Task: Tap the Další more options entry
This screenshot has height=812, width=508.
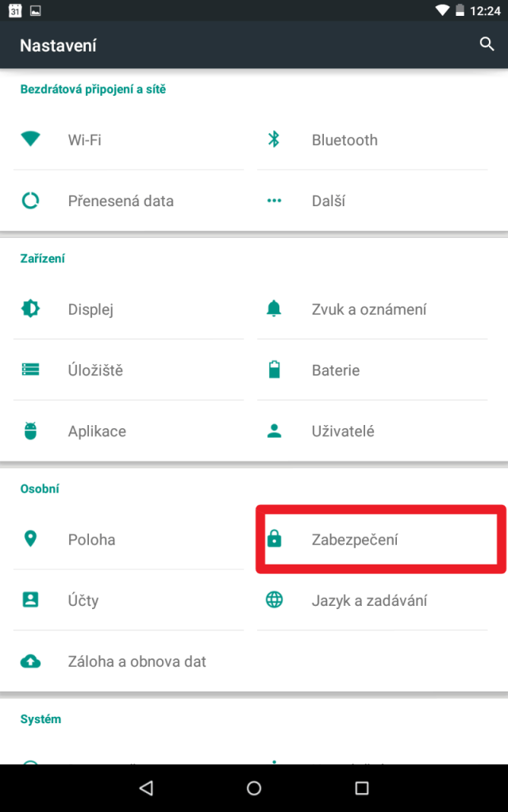Action: 372,201
